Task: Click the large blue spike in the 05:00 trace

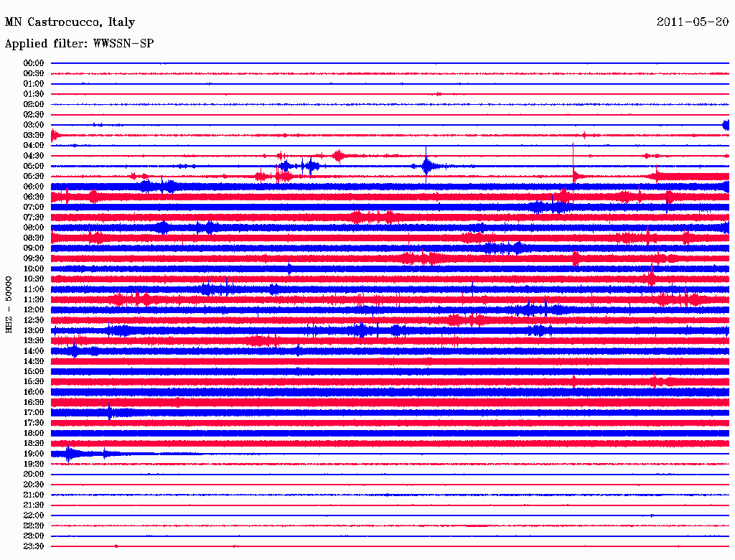Action: coord(426,166)
